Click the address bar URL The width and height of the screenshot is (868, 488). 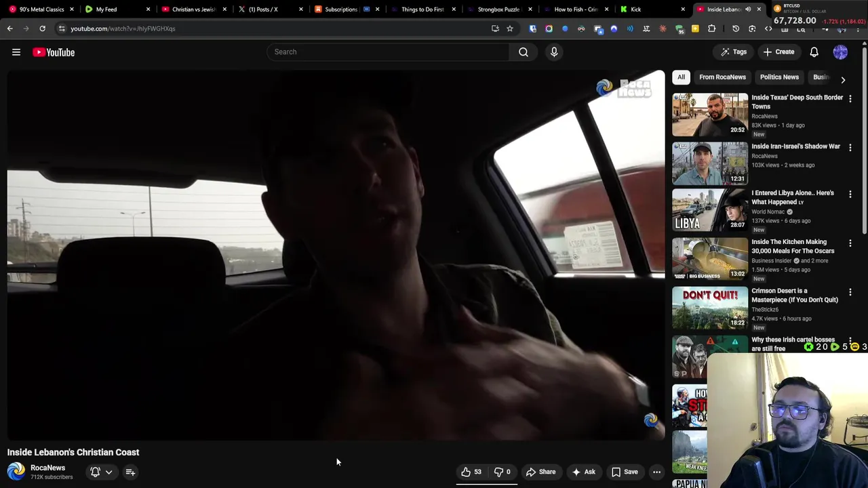pyautogui.click(x=123, y=28)
